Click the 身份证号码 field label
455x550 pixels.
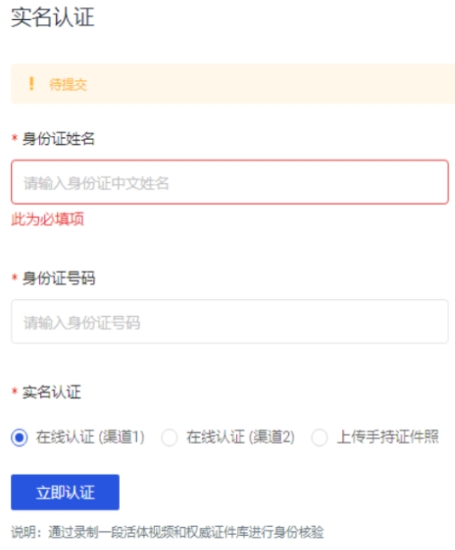pyautogui.click(x=59, y=279)
